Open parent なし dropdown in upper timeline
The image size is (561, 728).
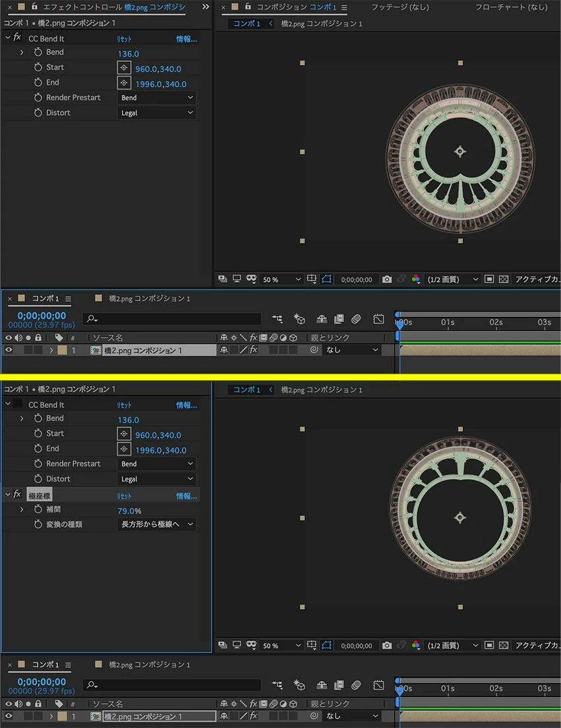pyautogui.click(x=352, y=350)
